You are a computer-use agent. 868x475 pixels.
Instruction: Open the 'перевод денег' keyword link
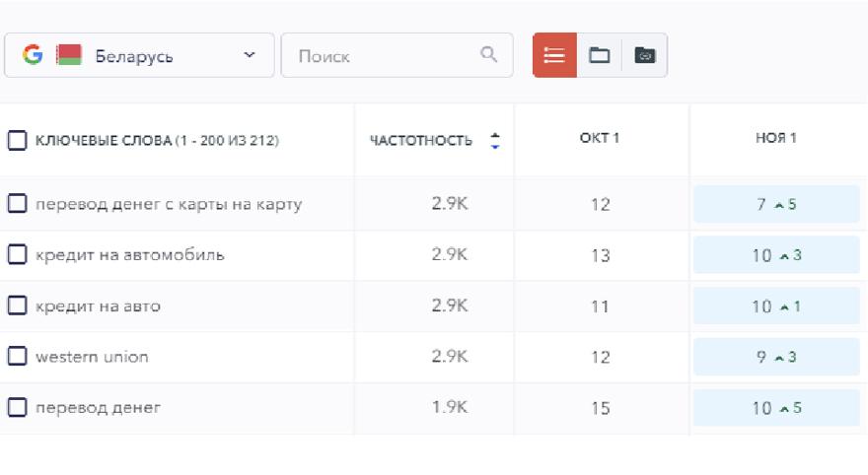point(98,408)
